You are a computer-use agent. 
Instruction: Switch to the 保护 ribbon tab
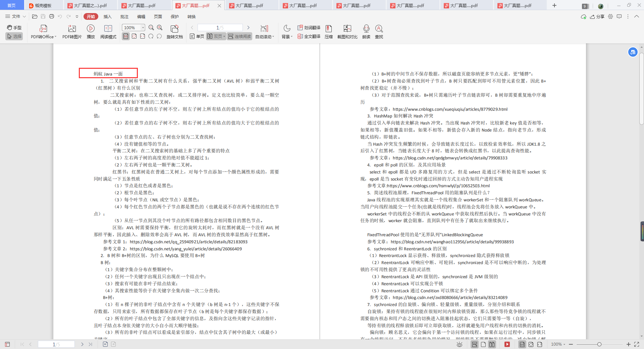pos(175,16)
